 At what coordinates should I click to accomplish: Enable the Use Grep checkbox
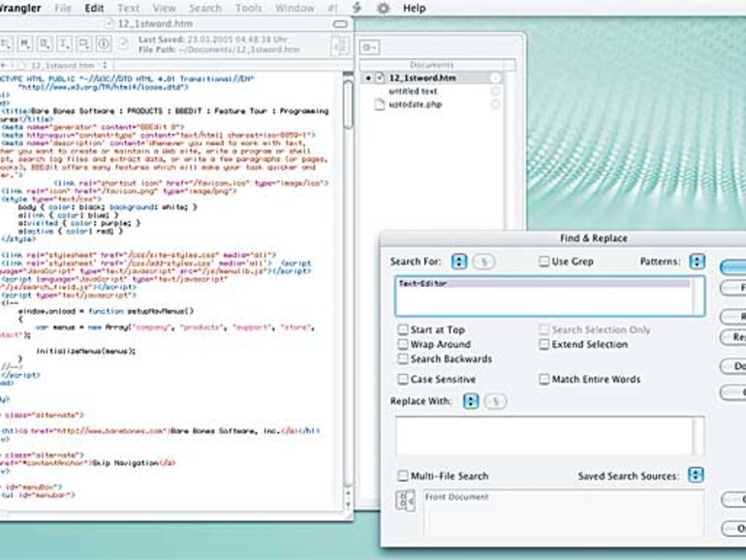click(544, 262)
